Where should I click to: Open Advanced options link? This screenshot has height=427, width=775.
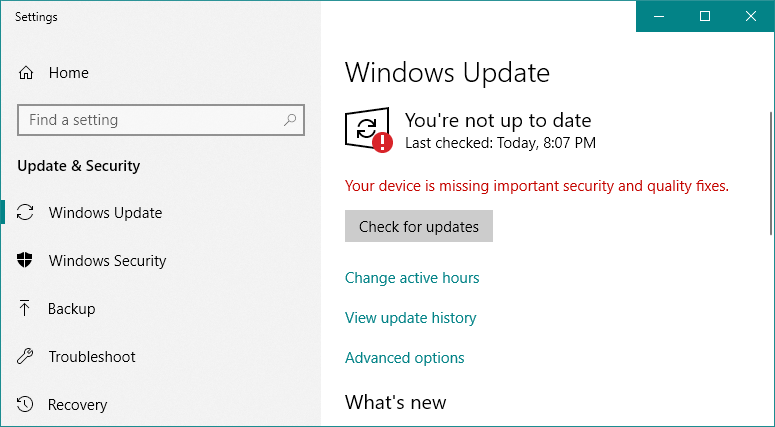pos(404,358)
